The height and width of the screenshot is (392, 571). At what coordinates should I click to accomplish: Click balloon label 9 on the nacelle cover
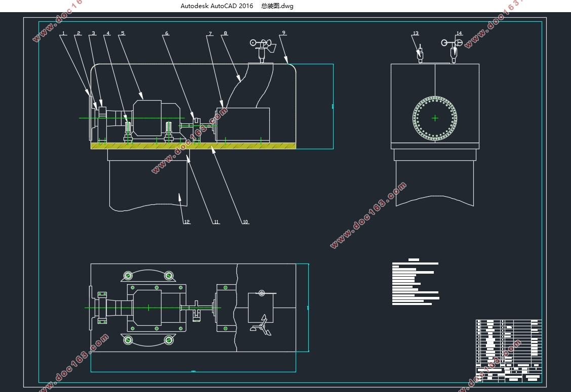(x=283, y=32)
